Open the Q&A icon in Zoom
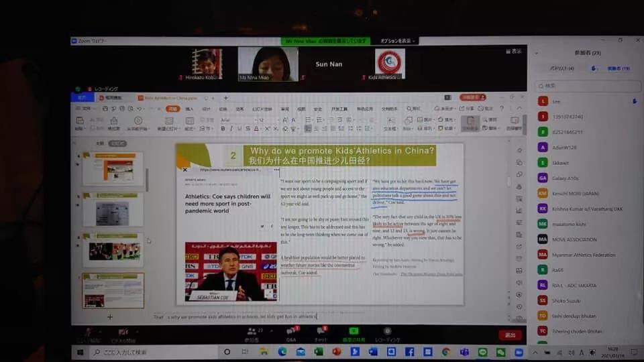This screenshot has width=644, height=362. coord(291,333)
